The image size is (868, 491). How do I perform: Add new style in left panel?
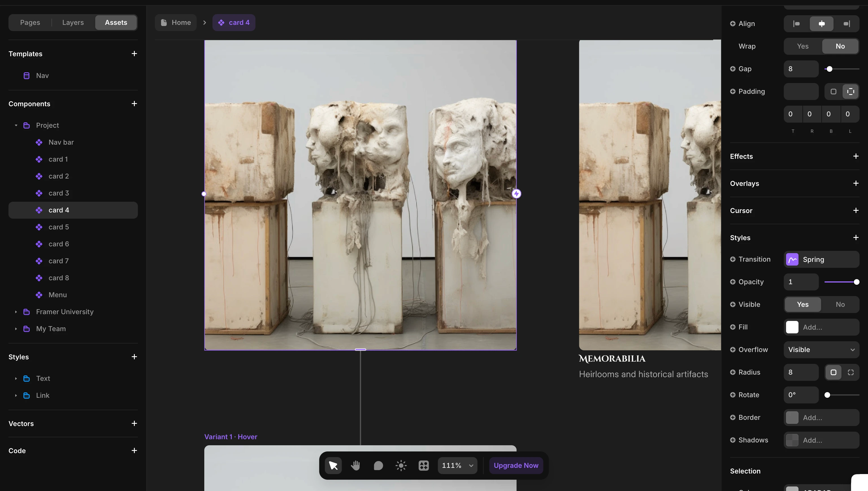tap(134, 357)
